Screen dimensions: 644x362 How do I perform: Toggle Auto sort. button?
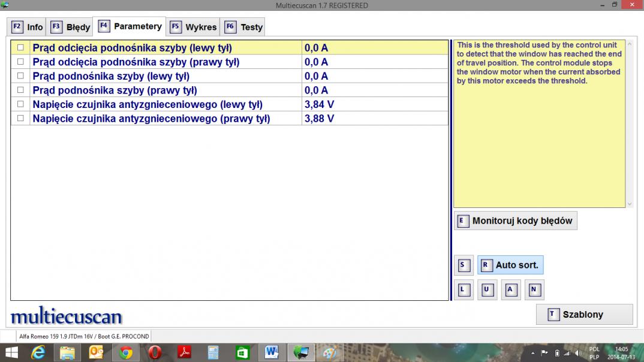(510, 265)
